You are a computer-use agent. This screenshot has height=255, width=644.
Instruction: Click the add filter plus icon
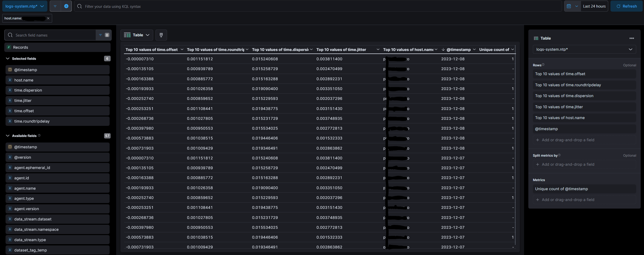[x=66, y=6]
